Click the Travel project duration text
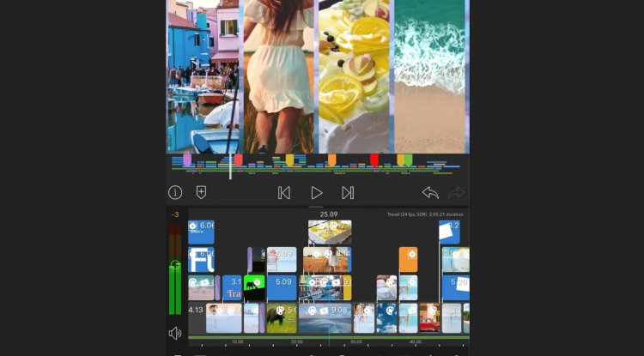Image resolution: width=644 pixels, height=356 pixels. (x=425, y=214)
